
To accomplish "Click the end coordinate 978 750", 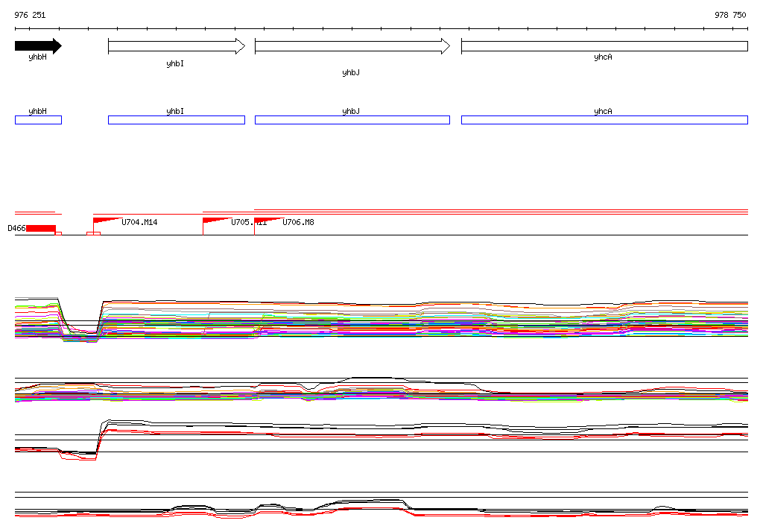I will pos(730,15).
